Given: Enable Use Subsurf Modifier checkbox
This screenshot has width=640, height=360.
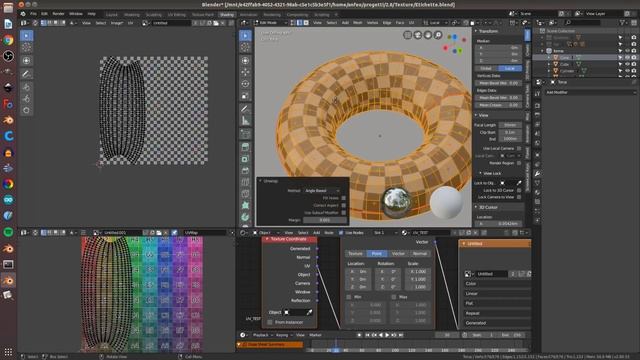Looking at the screenshot, I should click(343, 213).
